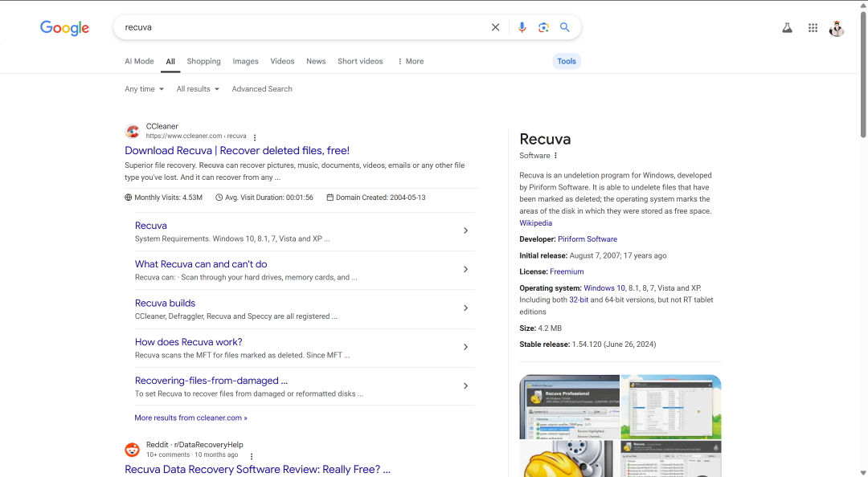Click inside the recuva search field
The image size is (868, 477).
[301, 27]
